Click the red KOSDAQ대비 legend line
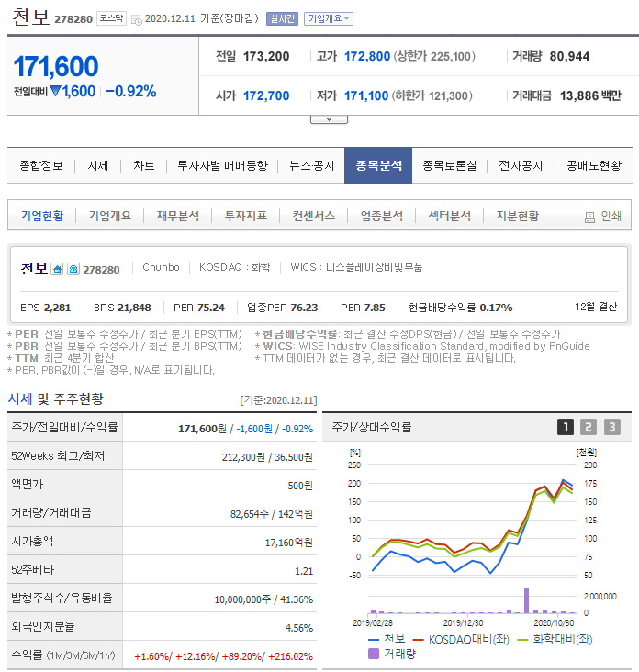The width and height of the screenshot is (639, 672). 419,640
